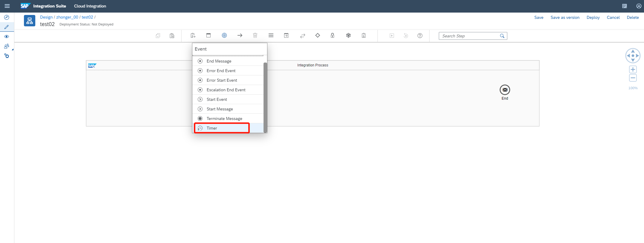Screen dimensions: 644x243
Task: Select Error End Event from the menu
Action: pyautogui.click(x=228, y=71)
